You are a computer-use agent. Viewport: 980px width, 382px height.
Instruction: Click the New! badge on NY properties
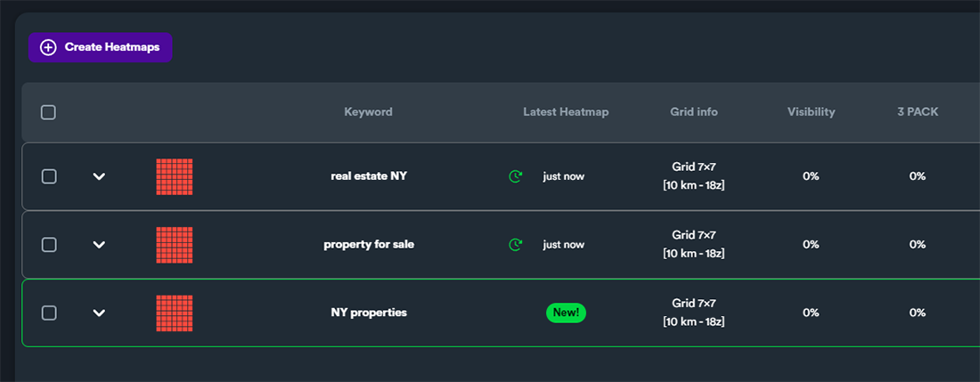(x=567, y=313)
